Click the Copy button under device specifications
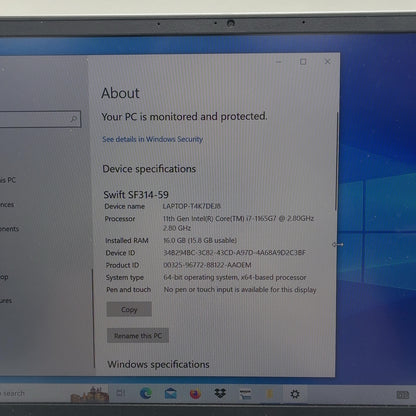This screenshot has height=416, width=416. click(129, 309)
